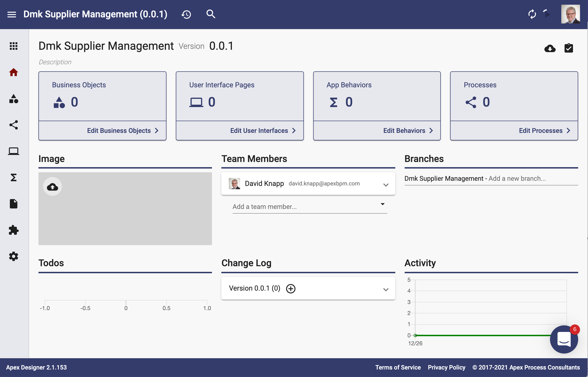Click the header title Dmk Supplier Management (0.0.1)
Viewport: 588px width, 377px height.
95,14
